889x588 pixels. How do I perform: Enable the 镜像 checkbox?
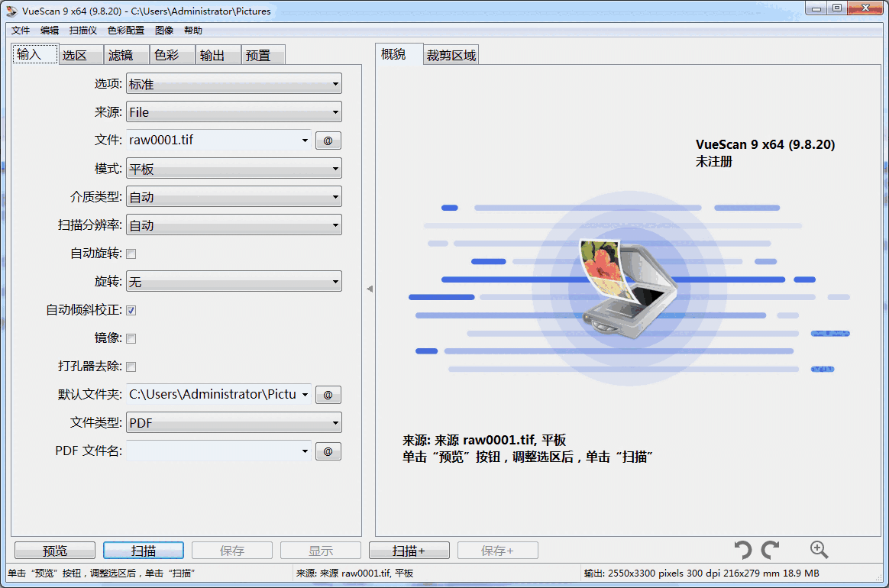130,338
